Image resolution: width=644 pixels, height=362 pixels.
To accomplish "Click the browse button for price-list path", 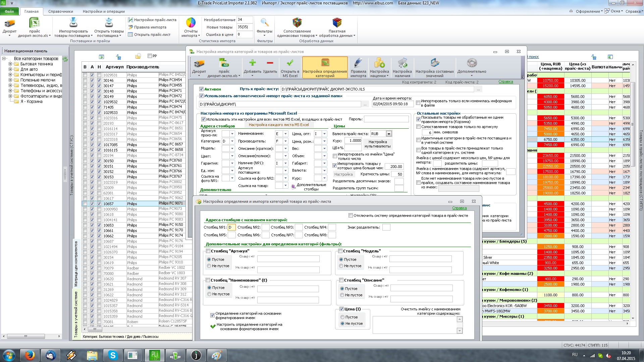I will tap(478, 89).
